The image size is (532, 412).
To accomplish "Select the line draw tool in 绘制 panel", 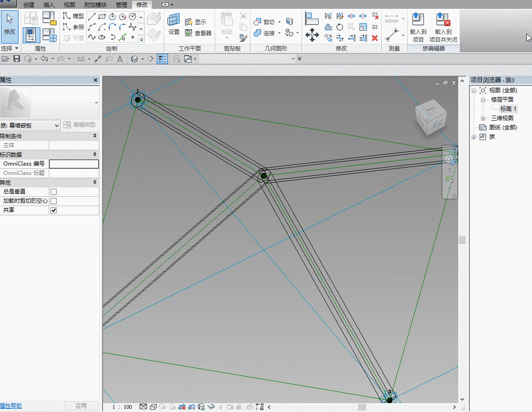I will point(92,16).
